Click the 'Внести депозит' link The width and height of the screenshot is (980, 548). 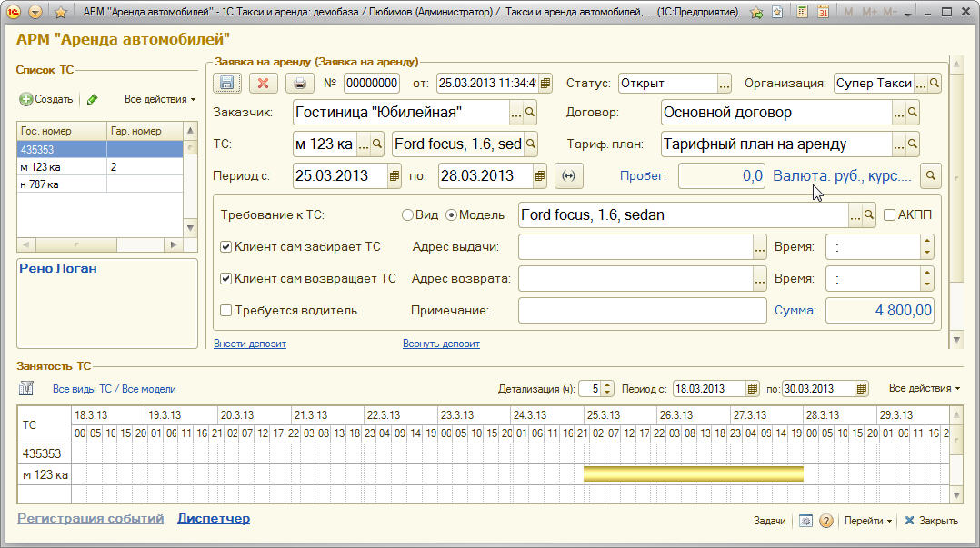click(x=250, y=344)
